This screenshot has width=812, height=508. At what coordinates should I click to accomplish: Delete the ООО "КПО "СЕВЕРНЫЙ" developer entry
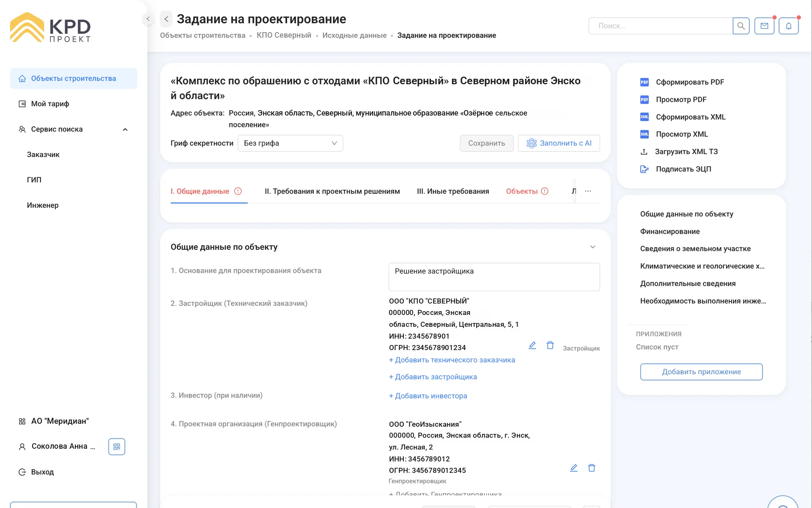(x=550, y=345)
